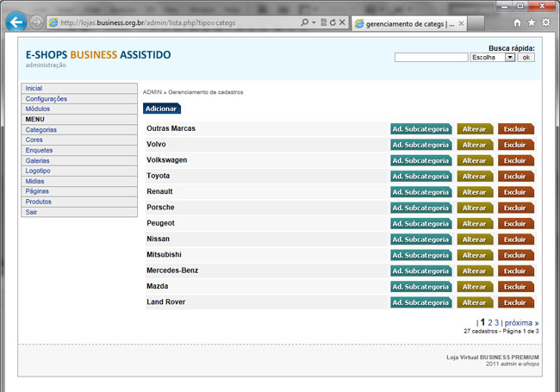Open Favorites star icon

(532, 23)
